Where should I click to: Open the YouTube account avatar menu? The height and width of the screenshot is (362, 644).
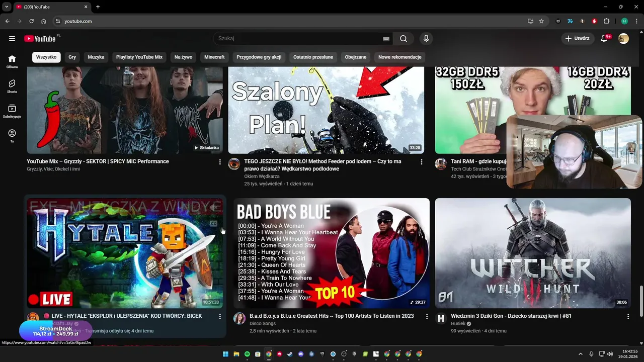click(623, 39)
